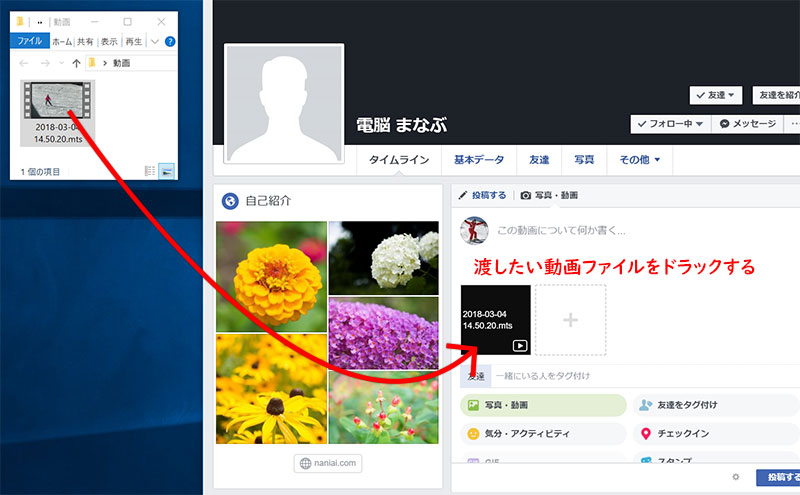The height and width of the screenshot is (495, 800).
Task: Open the 写真 profile tab
Action: click(x=584, y=160)
